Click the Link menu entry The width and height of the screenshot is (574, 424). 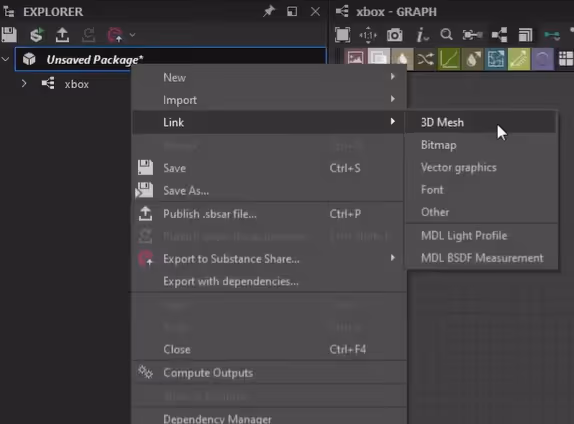269,122
